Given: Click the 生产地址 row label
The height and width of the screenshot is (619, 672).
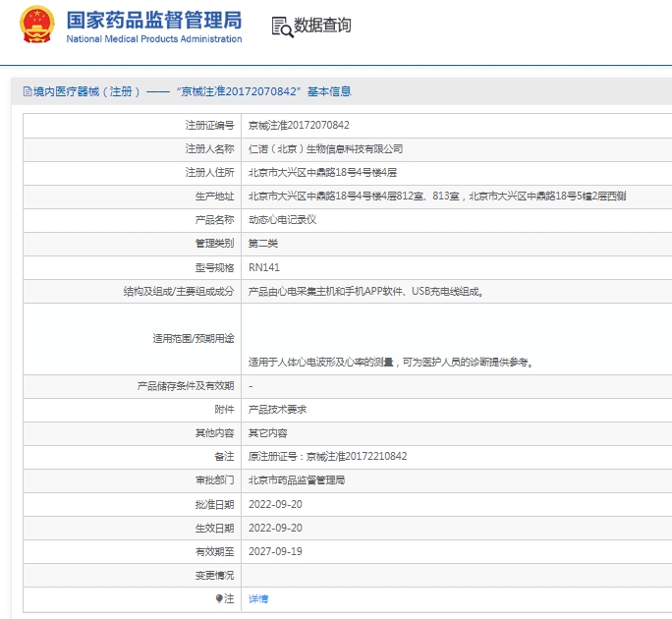Looking at the screenshot, I should (215, 197).
